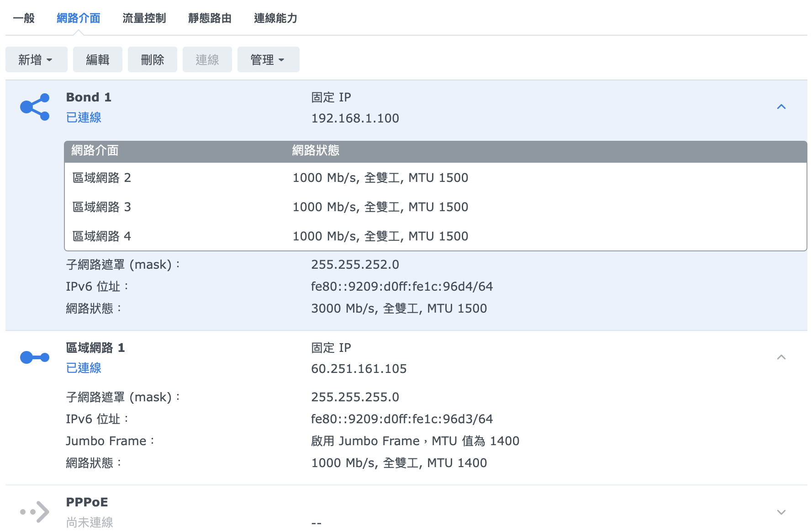Click the 刪除 button
The height and width of the screenshot is (532, 812).
[153, 60]
